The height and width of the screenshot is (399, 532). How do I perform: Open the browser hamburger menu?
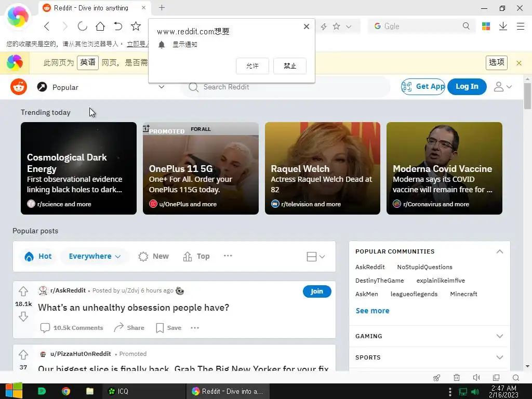coord(521,26)
